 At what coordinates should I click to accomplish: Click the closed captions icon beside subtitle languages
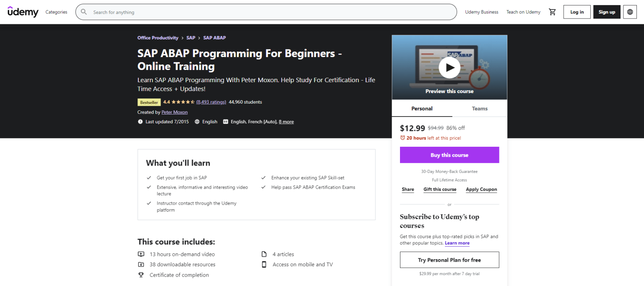point(226,122)
